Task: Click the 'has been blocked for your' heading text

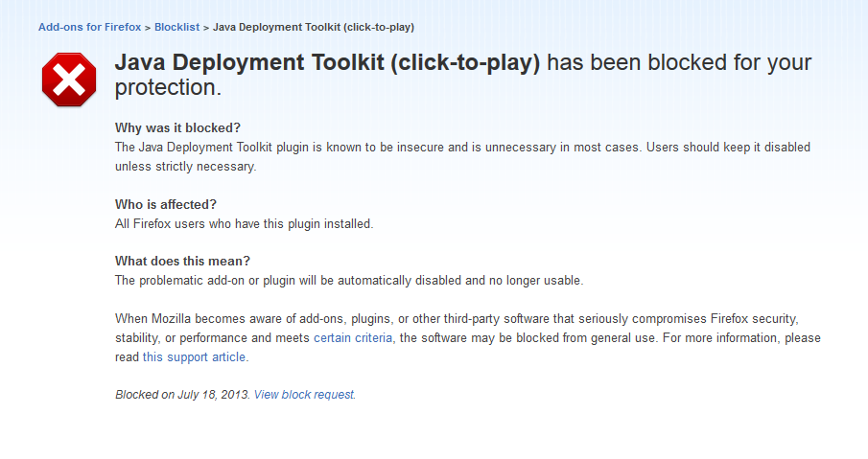Action: pyautogui.click(x=679, y=62)
